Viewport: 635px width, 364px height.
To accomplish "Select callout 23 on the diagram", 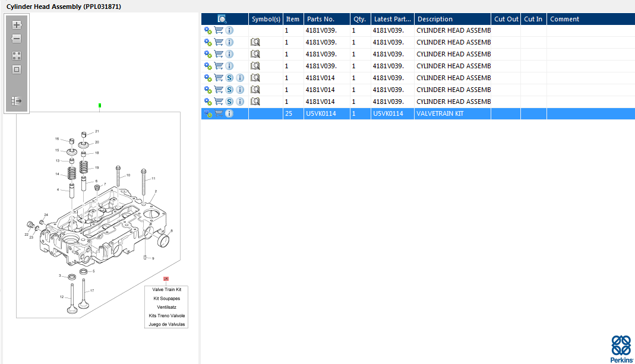I will coord(31,238).
